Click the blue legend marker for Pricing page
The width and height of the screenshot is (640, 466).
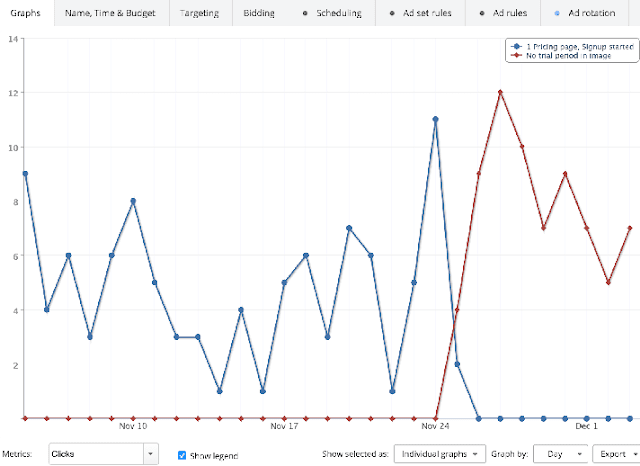click(x=514, y=47)
